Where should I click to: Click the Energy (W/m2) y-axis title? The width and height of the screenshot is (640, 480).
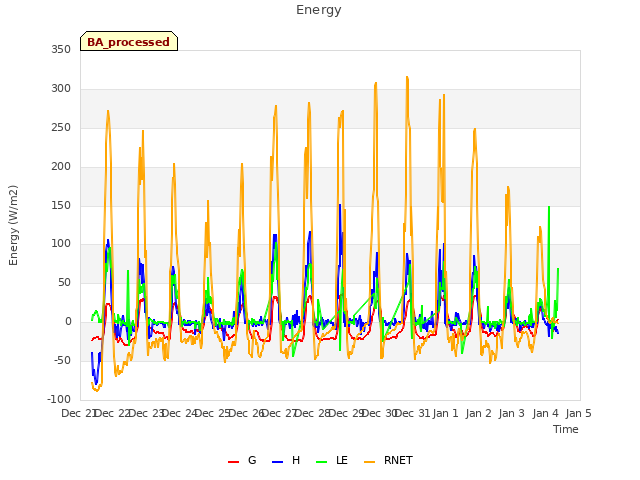pos(13,225)
